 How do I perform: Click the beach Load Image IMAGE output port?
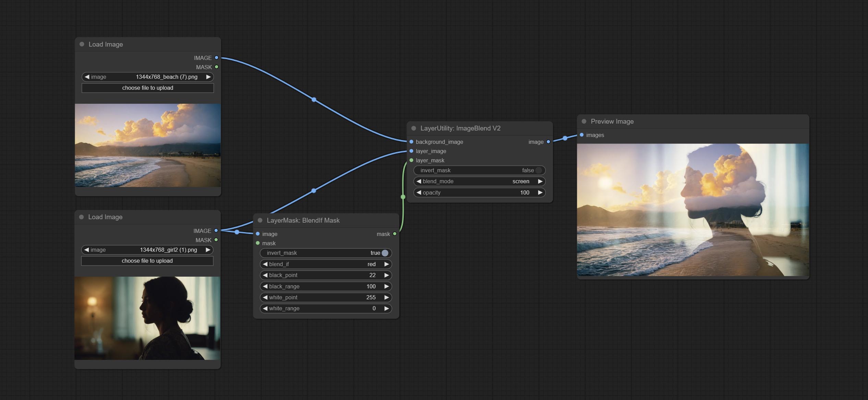216,58
